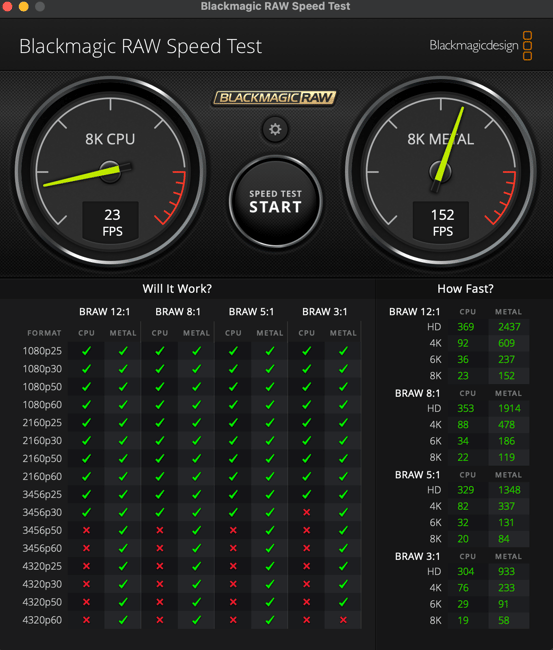Click the 1080p50 BRAW 8:1 METAL checkmark

pos(196,387)
